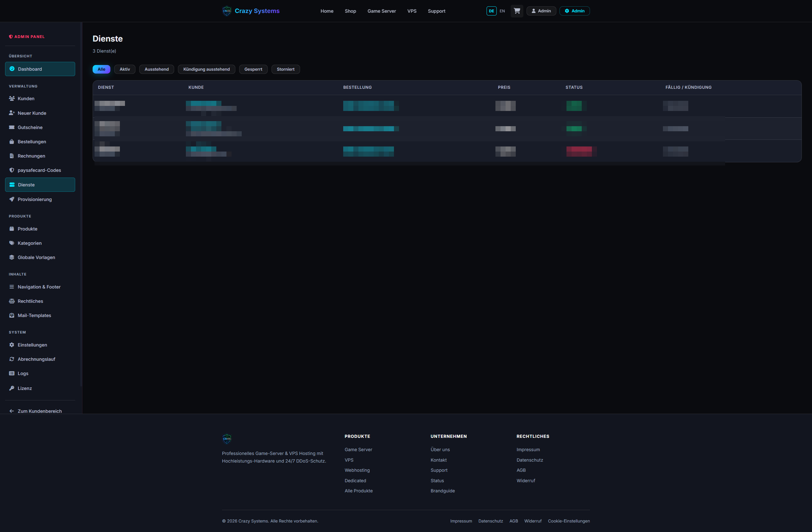812x532 pixels.
Task: Open the VPS menu item in header
Action: [x=412, y=11]
